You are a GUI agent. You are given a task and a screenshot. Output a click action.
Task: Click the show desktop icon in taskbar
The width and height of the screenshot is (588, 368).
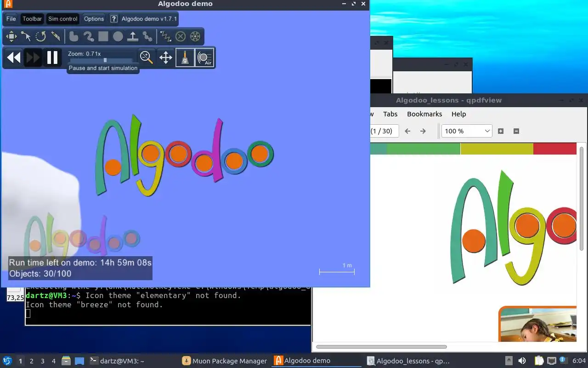pyautogui.click(x=79, y=361)
